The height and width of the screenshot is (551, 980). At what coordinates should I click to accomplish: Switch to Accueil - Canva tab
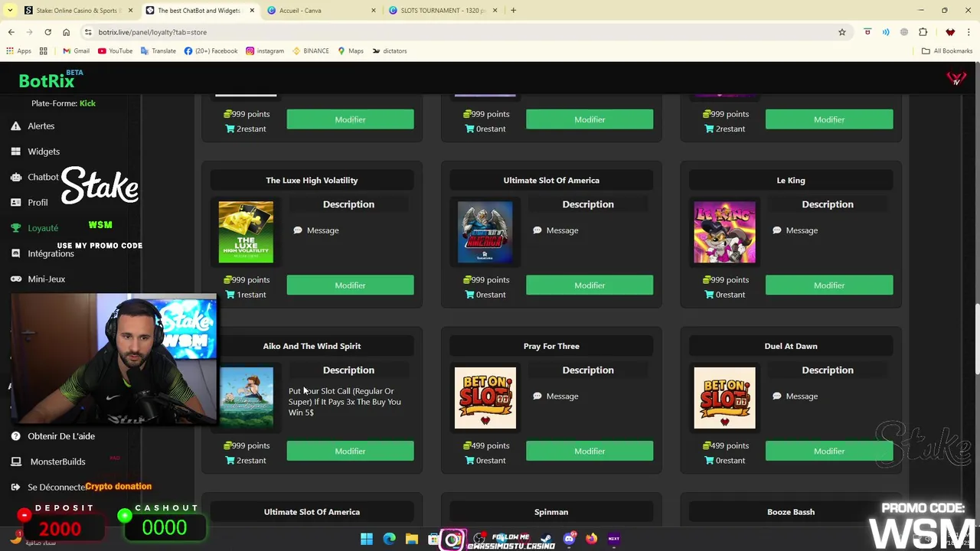pyautogui.click(x=320, y=11)
